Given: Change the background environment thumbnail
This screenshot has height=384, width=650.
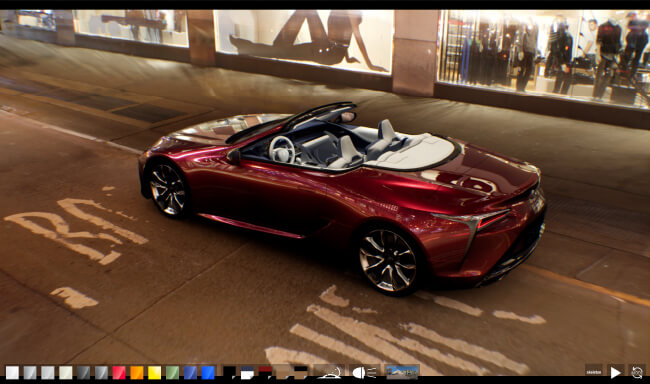Looking at the screenshot, I should coord(402,372).
